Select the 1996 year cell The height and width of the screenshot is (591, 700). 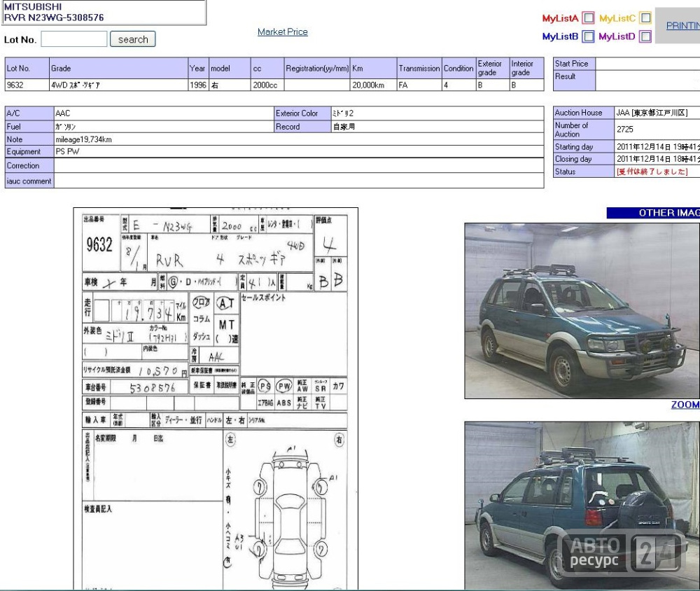point(198,85)
